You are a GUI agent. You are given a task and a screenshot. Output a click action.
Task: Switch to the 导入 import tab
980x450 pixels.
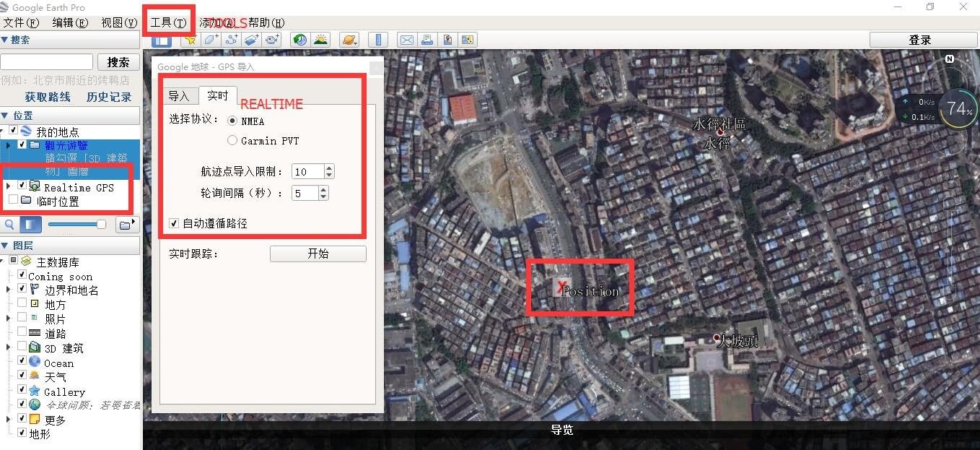[178, 96]
